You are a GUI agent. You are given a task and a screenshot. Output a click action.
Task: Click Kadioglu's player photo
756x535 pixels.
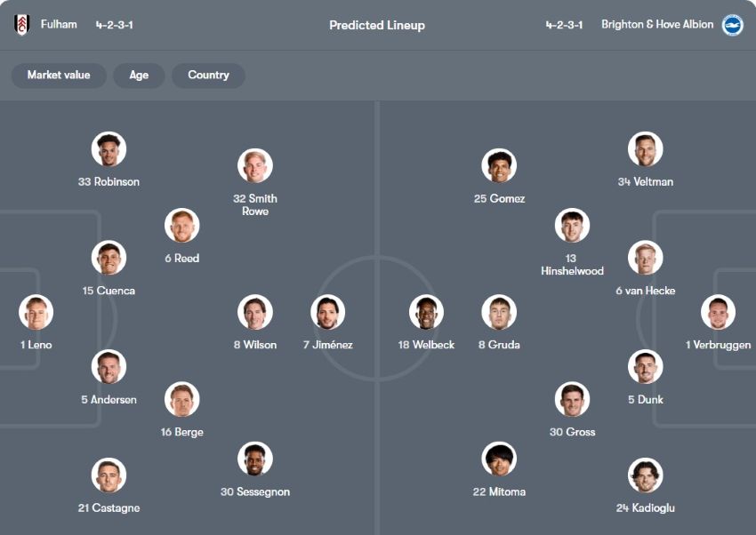(646, 475)
